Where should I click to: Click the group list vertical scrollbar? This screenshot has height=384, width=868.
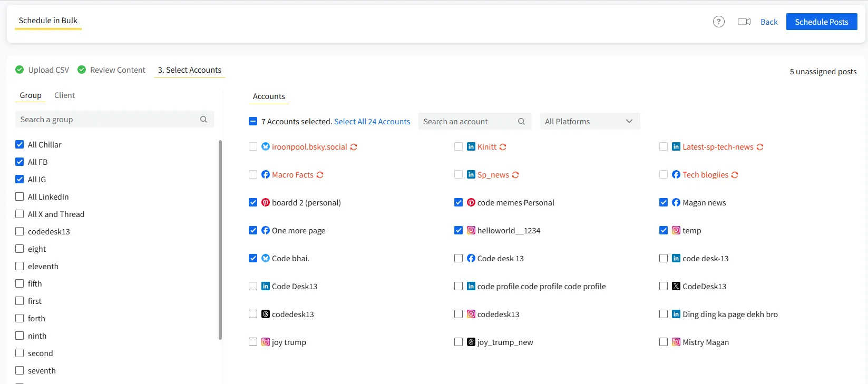[x=220, y=240]
